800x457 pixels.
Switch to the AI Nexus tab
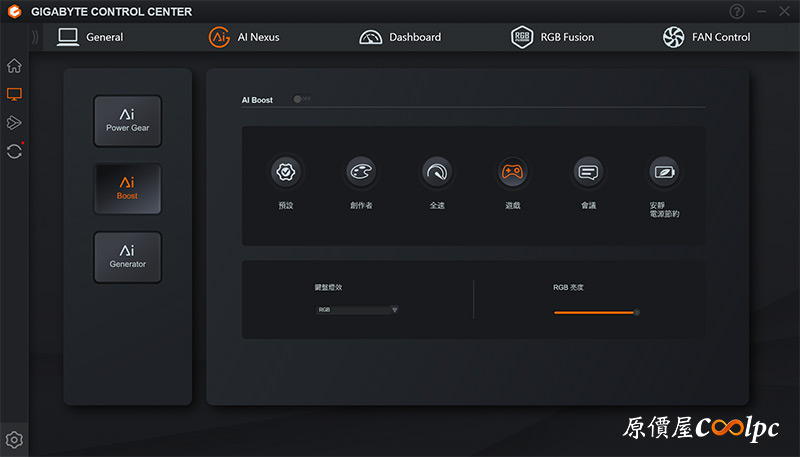point(244,37)
